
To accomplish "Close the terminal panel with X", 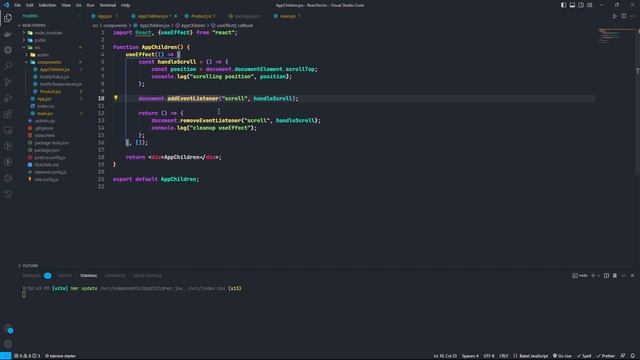I will pyautogui.click(x=632, y=276).
